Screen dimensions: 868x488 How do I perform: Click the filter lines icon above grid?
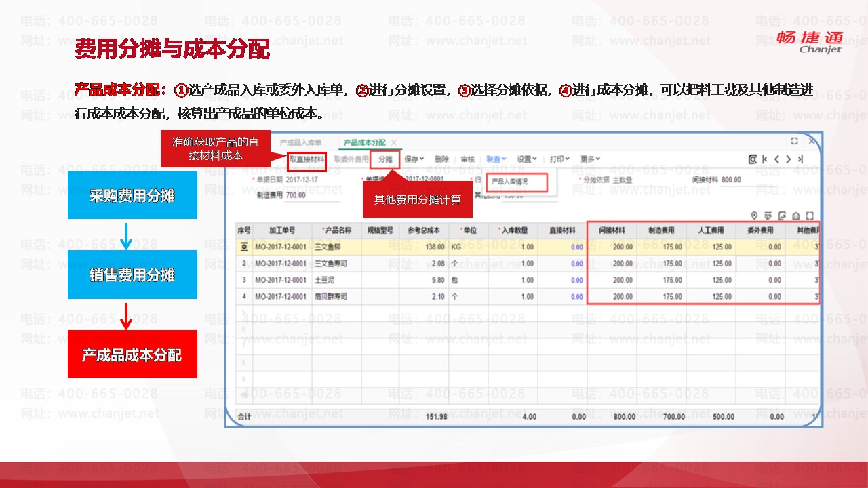770,216
